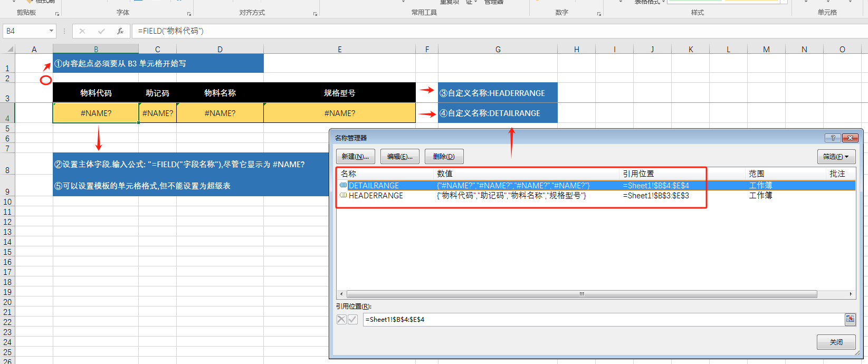Select the HEADERRANGE row in the list
Screen dimensions: 868x364
(596, 195)
